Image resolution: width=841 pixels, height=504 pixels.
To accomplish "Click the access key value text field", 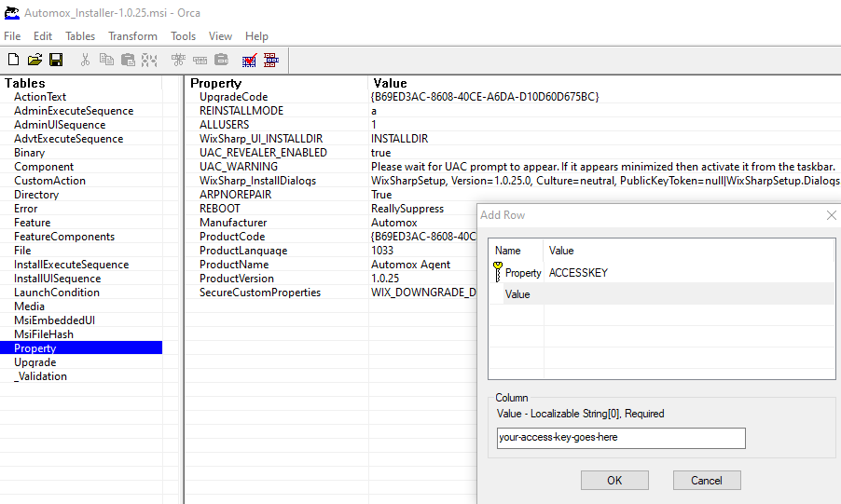I will click(621, 438).
